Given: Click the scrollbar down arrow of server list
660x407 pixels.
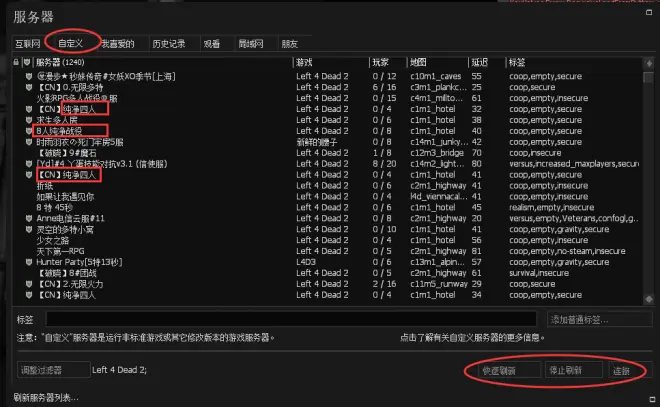Looking at the screenshot, I should (649, 299).
